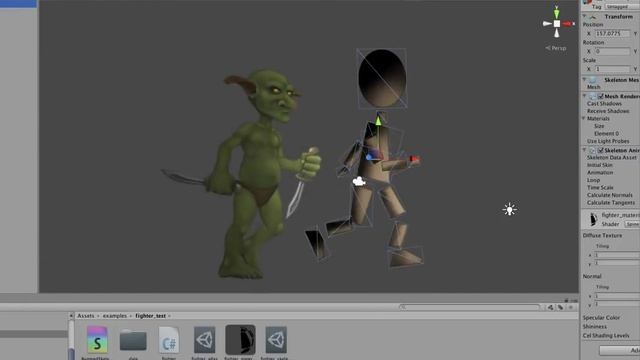Collapse the Skeleton Animation component
The width and height of the screenshot is (640, 360).
(x=585, y=151)
